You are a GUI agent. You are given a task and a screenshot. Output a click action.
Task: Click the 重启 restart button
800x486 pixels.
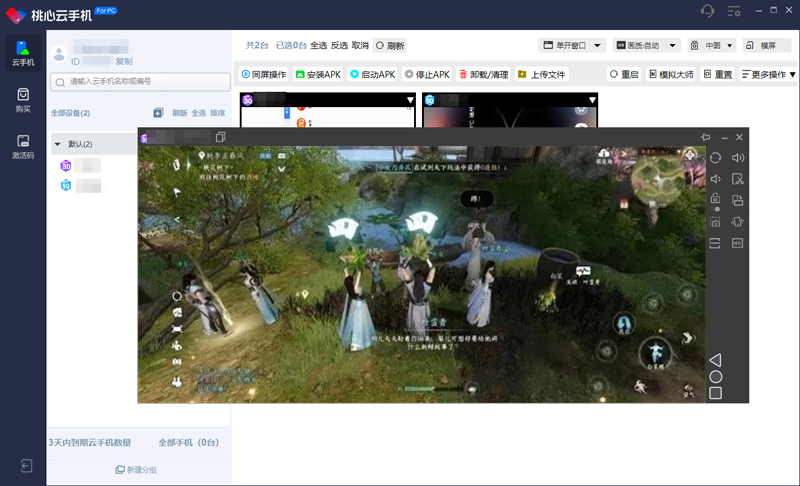click(x=624, y=74)
